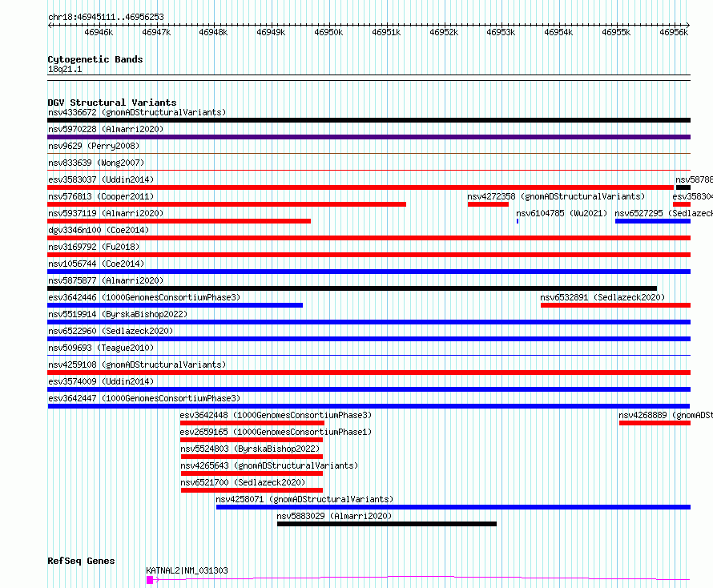
Task: Open esv3574009 (Uddin2014) variant
Action: (101, 381)
